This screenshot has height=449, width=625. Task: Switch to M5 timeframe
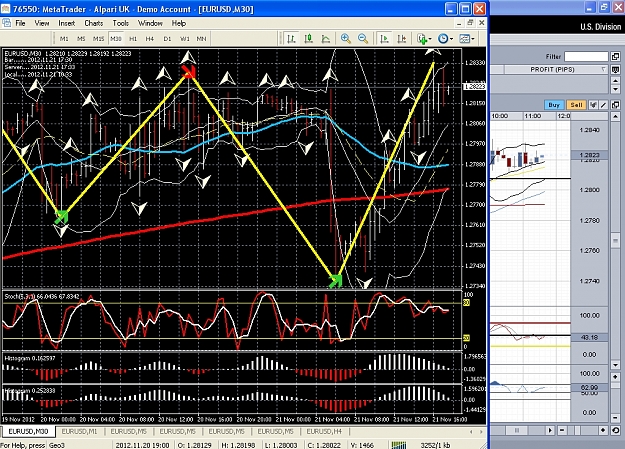click(81, 39)
